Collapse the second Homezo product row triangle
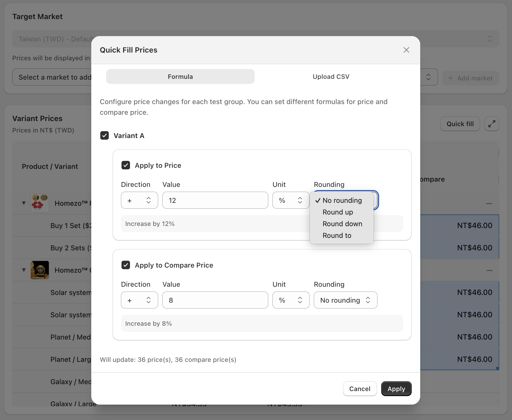 click(x=24, y=270)
